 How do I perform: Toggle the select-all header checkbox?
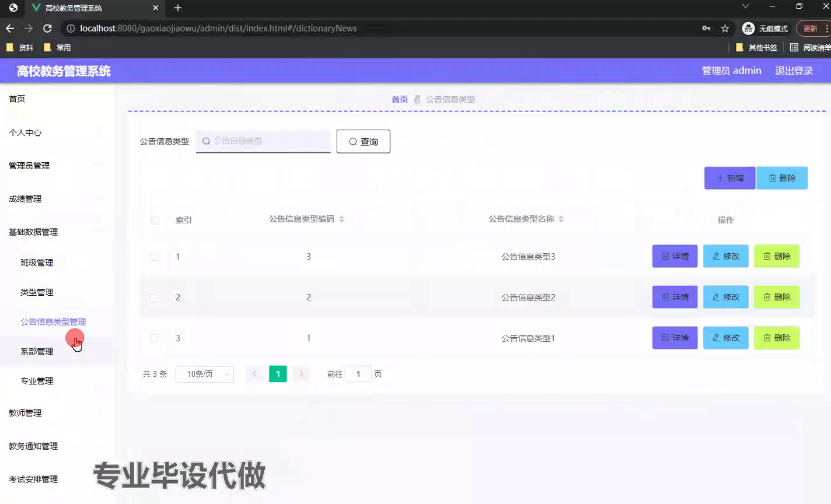155,220
